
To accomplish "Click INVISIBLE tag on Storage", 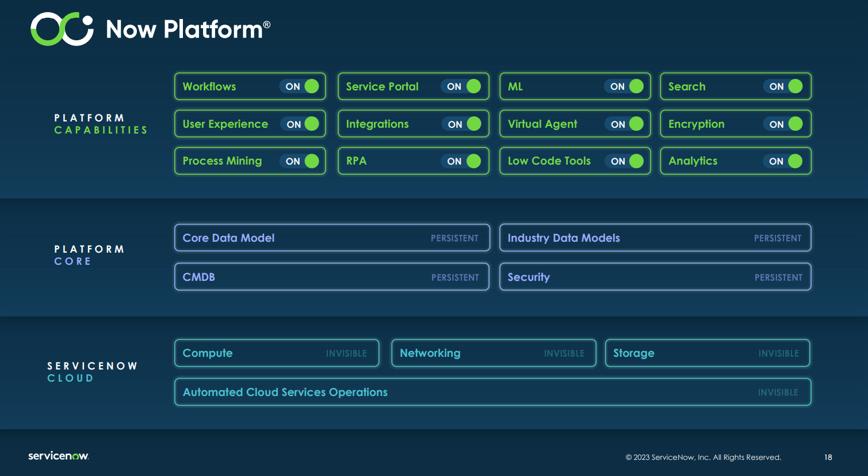I will tap(779, 353).
